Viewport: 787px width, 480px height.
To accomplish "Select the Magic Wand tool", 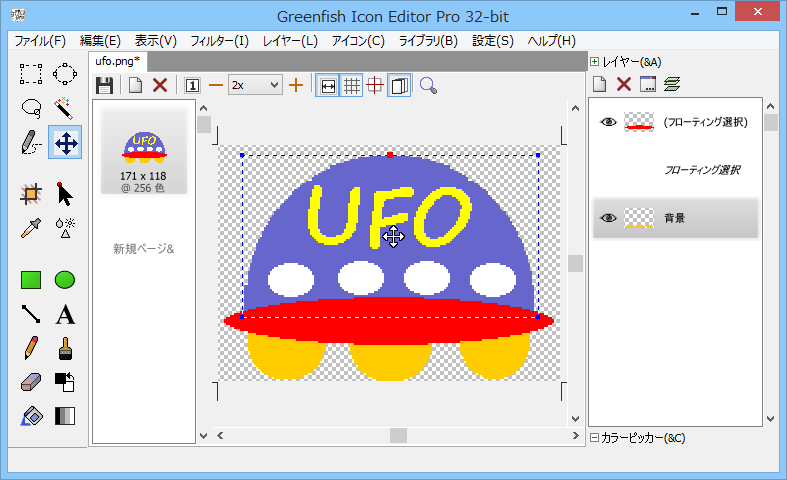I will point(65,108).
